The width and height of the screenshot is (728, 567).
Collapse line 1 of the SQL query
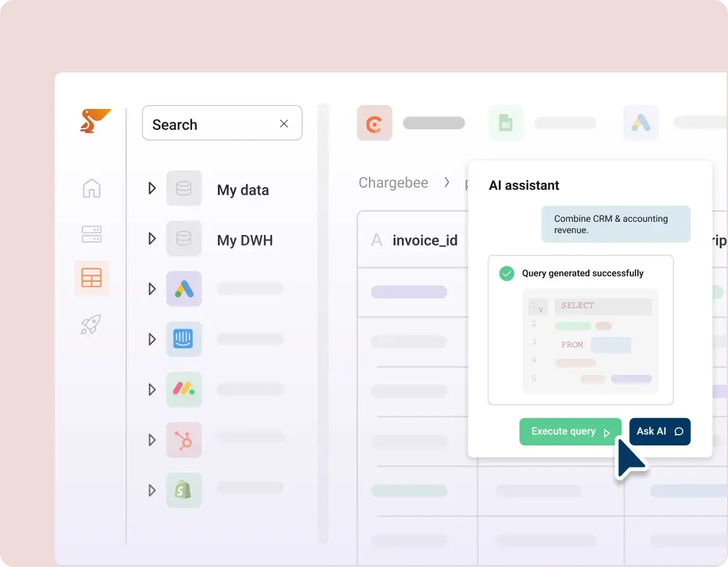pos(540,309)
